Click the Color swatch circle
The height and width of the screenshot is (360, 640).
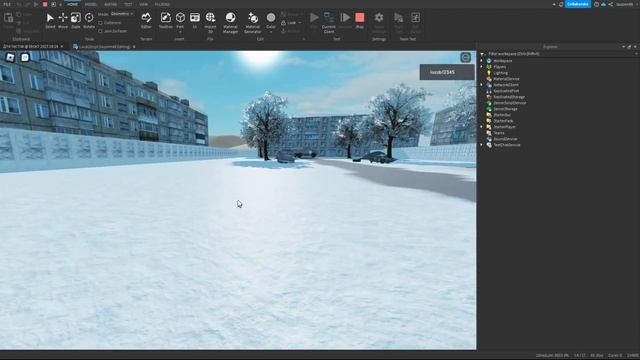271,18
